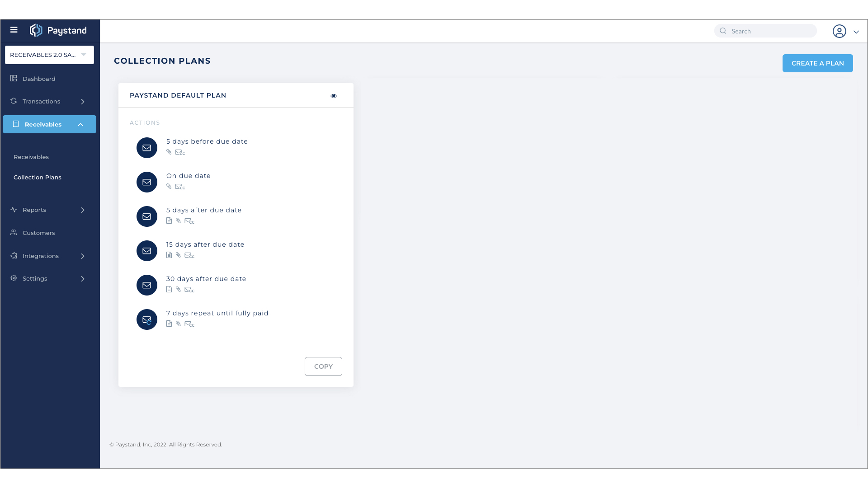Click the hamburger menu icon
This screenshot has height=488, width=868.
coord(14,30)
